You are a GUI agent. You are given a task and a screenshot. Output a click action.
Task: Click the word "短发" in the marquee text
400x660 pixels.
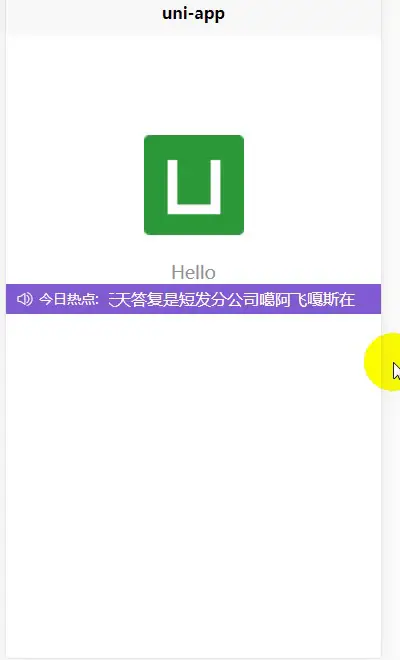pos(195,299)
